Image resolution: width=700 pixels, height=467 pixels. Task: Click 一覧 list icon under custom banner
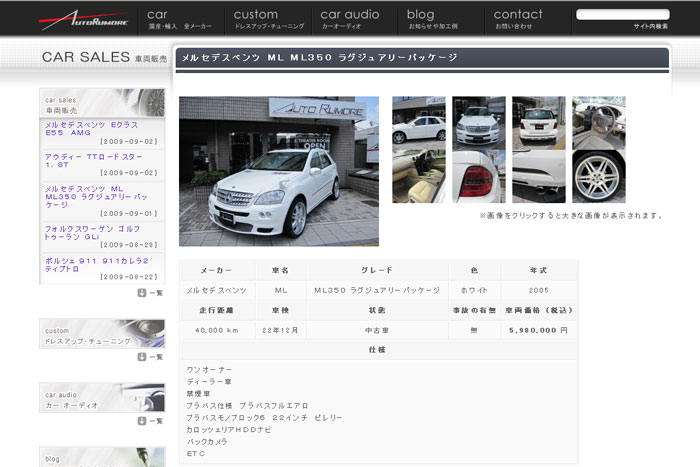tap(150, 357)
